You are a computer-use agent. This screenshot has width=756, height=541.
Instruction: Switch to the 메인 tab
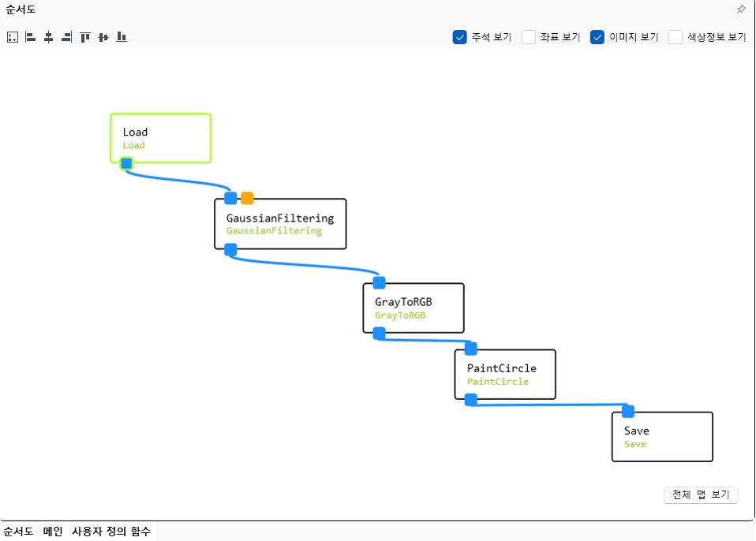53,532
